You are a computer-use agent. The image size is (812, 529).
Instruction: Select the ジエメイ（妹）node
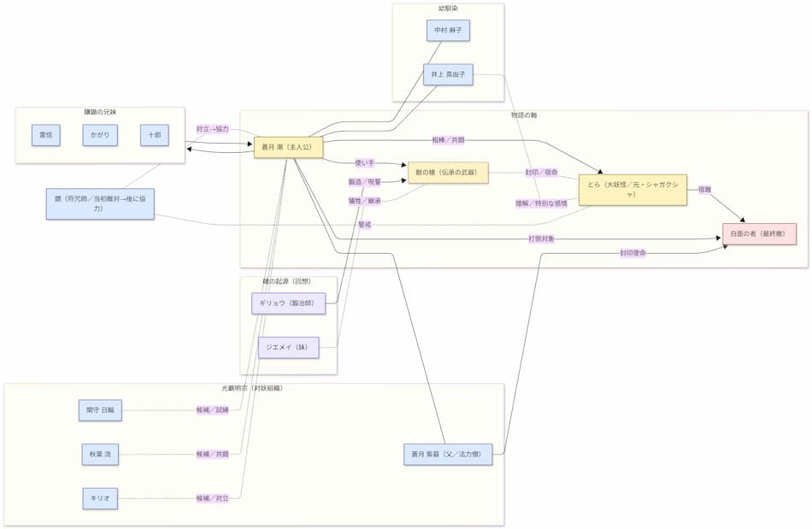click(x=289, y=347)
